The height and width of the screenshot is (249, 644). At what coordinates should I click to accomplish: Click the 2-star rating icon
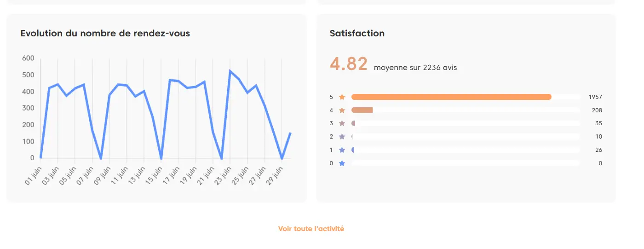click(x=342, y=137)
